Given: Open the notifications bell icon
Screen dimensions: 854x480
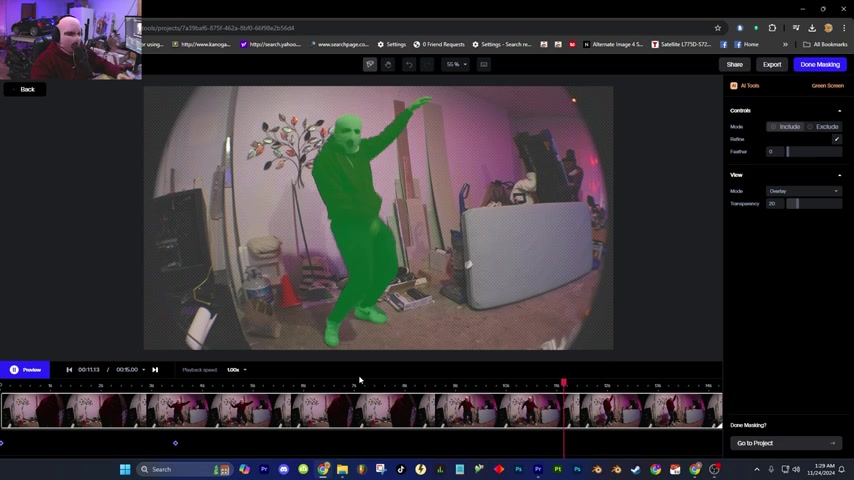Looking at the screenshot, I should tap(841, 469).
